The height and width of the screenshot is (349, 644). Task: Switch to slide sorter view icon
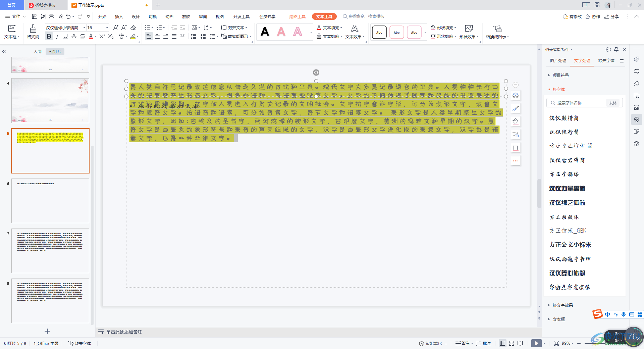(512, 343)
